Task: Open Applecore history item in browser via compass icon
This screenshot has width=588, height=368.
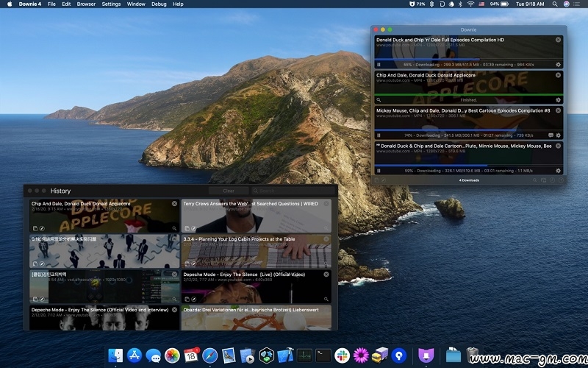Action: pos(42,228)
